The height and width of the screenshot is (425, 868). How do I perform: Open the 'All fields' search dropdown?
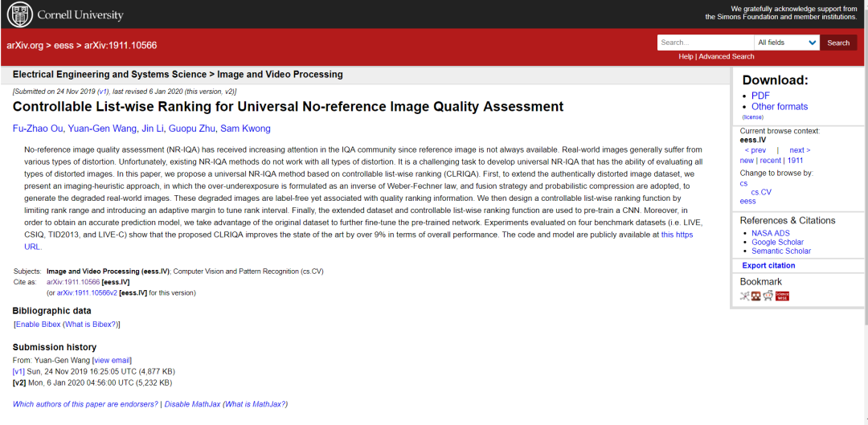[x=787, y=43]
